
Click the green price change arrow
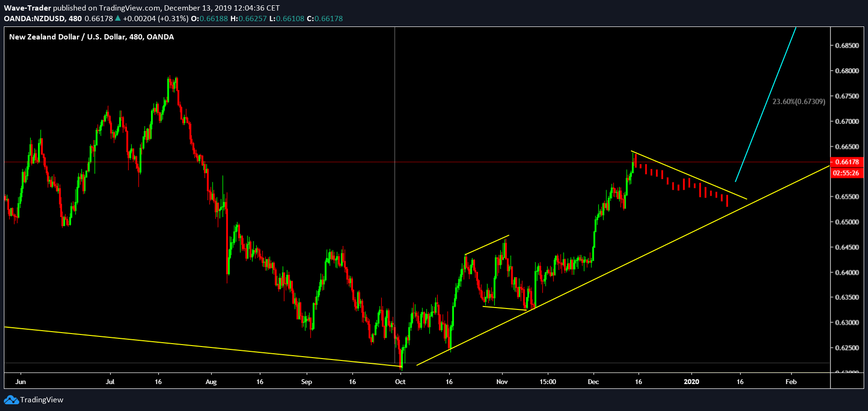(x=118, y=18)
